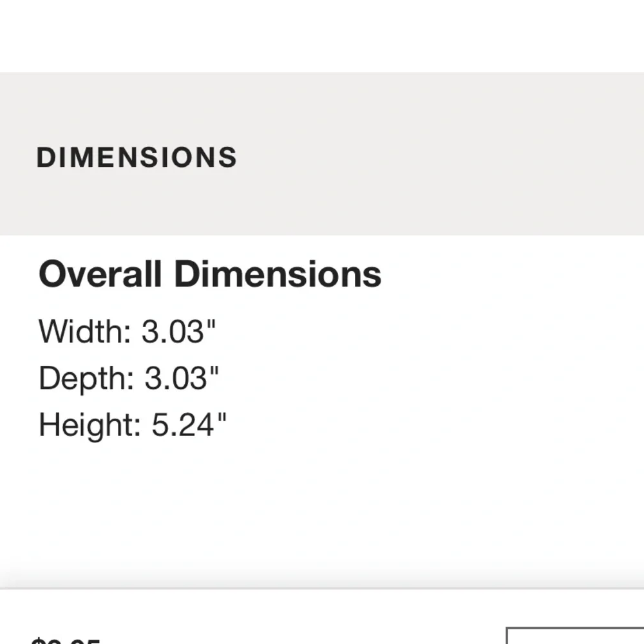The height and width of the screenshot is (644, 644).
Task: Click the 5.24" height value
Action: [x=189, y=424]
